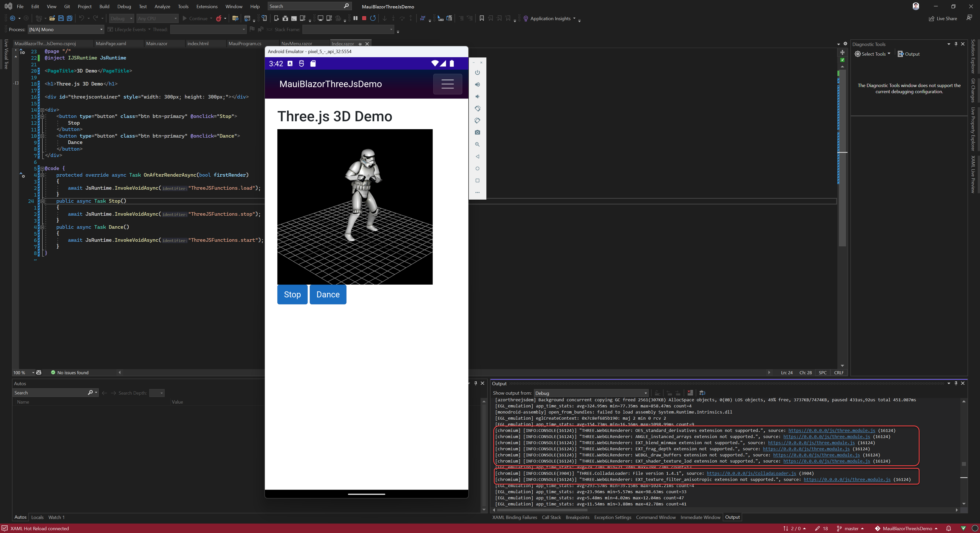Take emulator screenshot with camera icon
The height and width of the screenshot is (533, 980).
click(477, 132)
